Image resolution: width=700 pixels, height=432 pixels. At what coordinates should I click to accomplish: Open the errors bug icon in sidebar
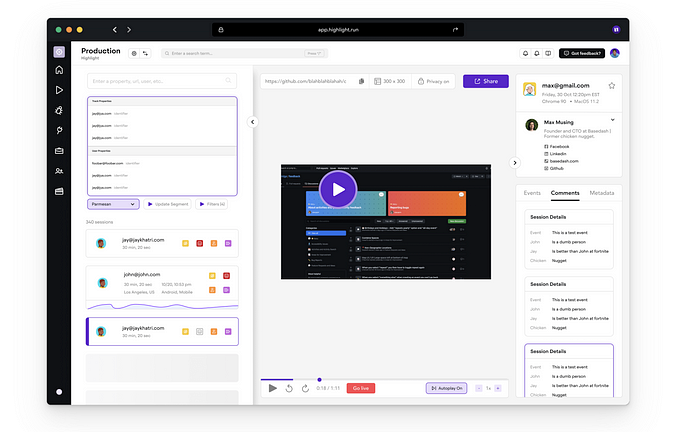click(59, 110)
